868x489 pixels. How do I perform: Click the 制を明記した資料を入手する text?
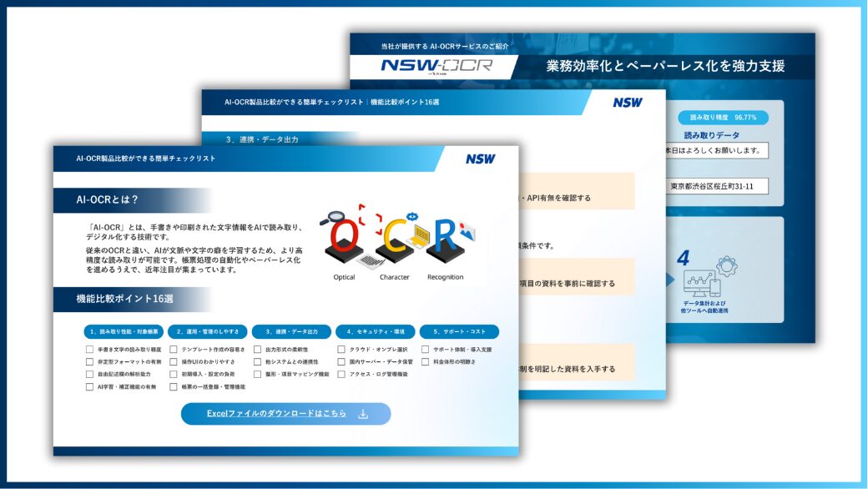(567, 369)
